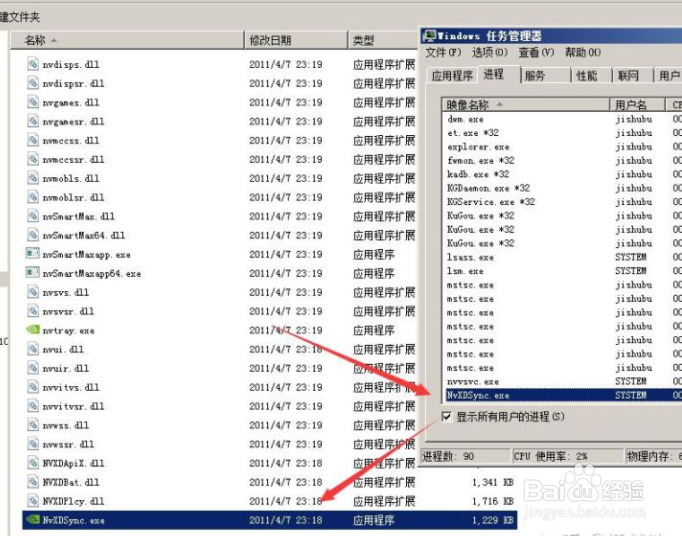
Task: Select the lsass.exe process row
Action: click(x=562, y=257)
